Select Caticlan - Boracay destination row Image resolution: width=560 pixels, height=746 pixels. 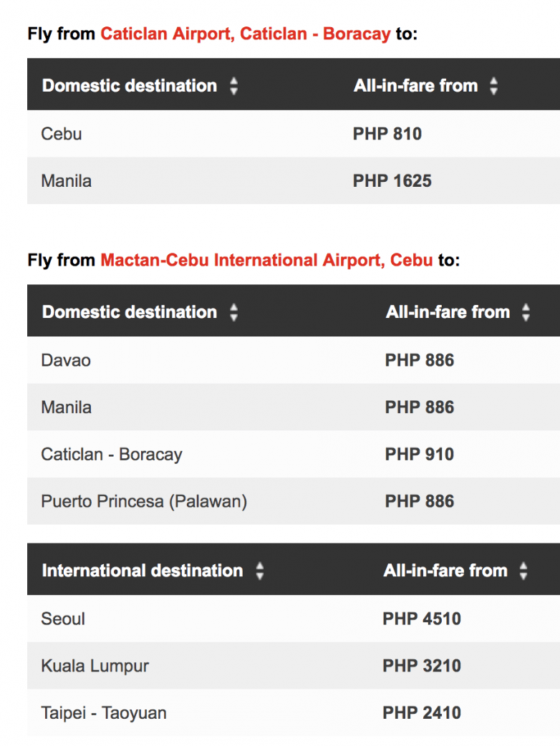pyautogui.click(x=112, y=455)
